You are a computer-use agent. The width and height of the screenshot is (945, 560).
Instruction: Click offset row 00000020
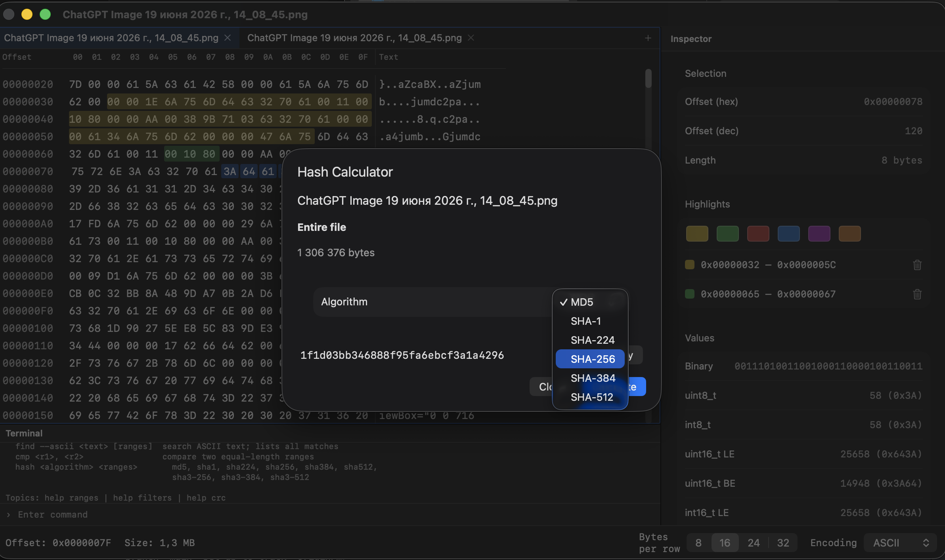click(x=28, y=84)
